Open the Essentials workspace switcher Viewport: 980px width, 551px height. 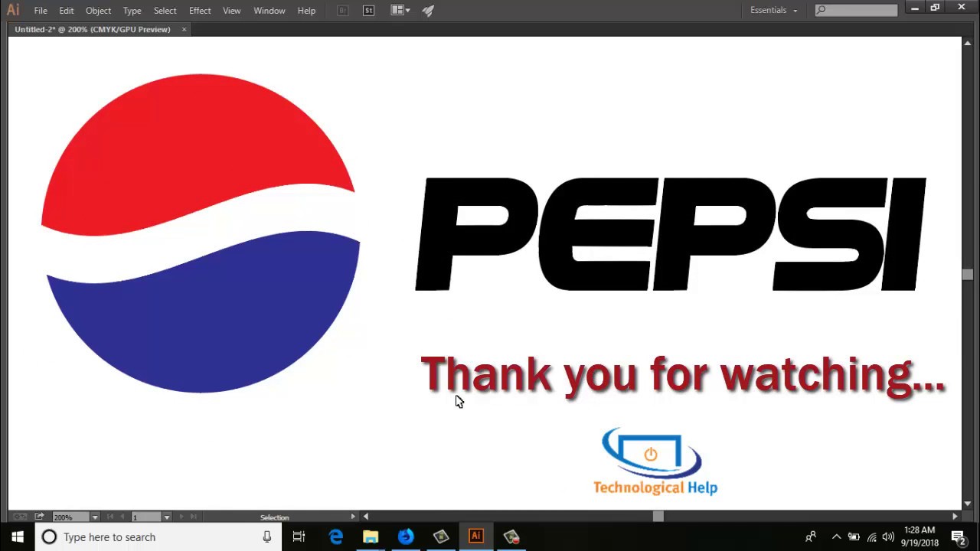click(x=773, y=11)
